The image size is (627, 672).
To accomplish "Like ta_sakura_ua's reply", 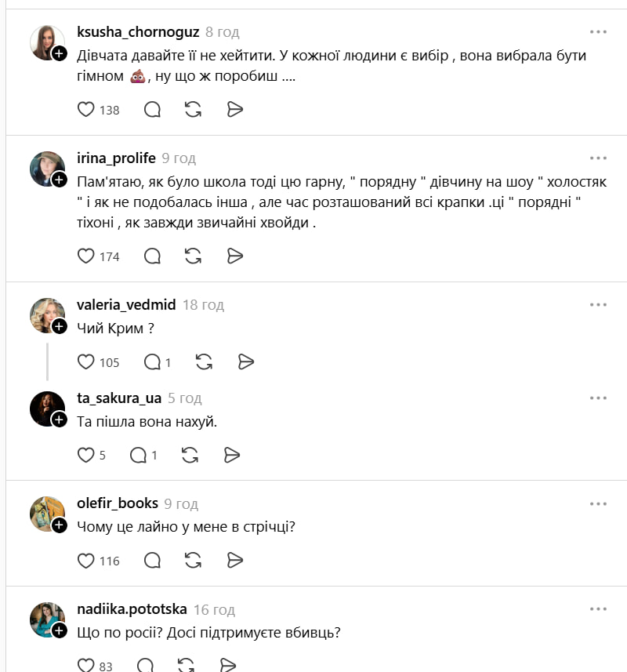I will [x=86, y=455].
